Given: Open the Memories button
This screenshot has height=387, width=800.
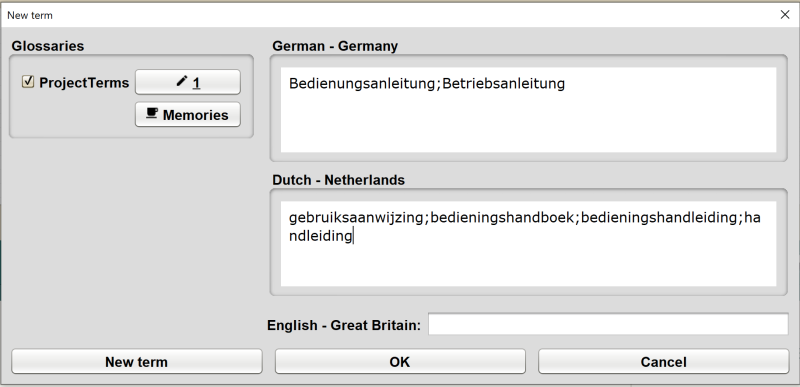Looking at the screenshot, I should 188,115.
